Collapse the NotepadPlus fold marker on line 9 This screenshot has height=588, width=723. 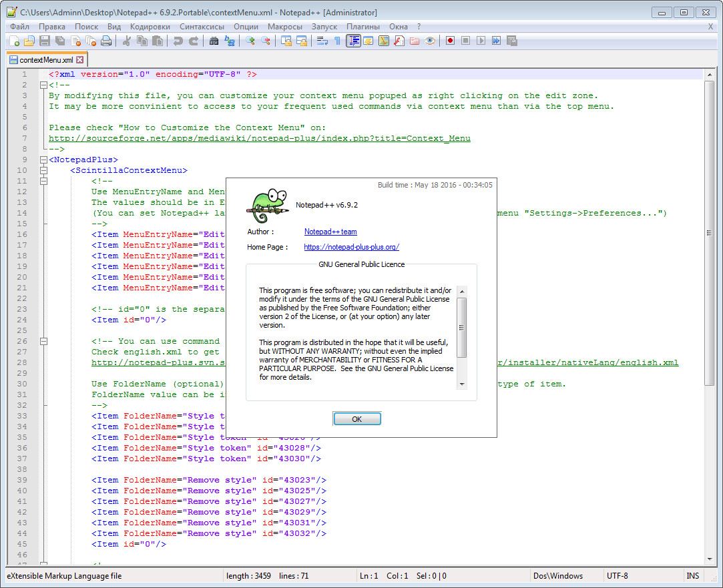(x=43, y=160)
